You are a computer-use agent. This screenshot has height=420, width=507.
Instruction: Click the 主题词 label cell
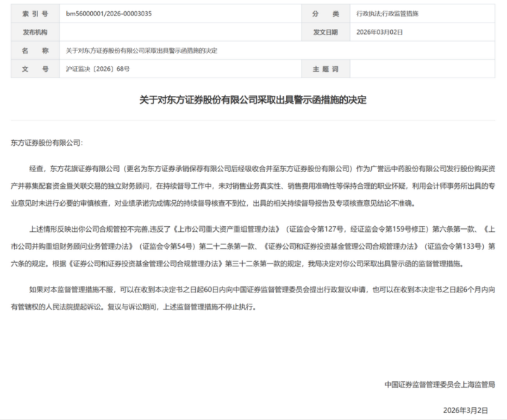[325, 69]
